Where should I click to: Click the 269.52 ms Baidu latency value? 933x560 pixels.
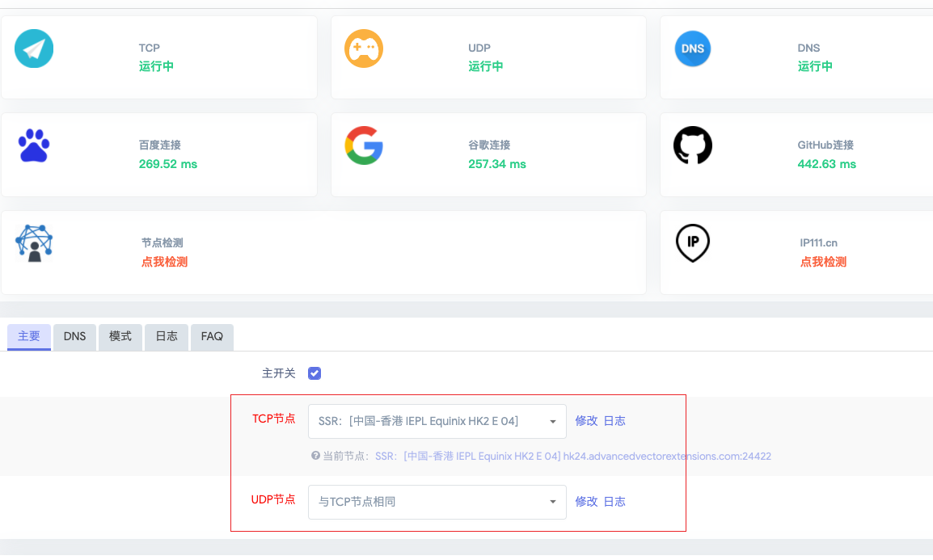[x=168, y=165]
